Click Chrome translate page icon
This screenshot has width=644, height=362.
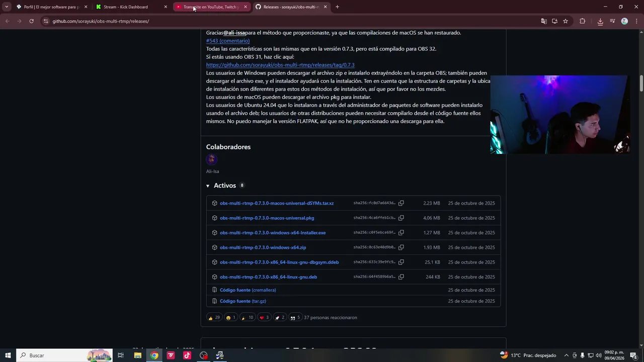pos(543,21)
